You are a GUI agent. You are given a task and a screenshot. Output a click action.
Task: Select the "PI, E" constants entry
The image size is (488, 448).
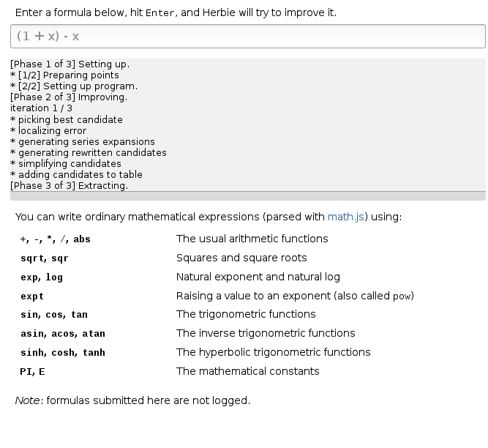32,372
